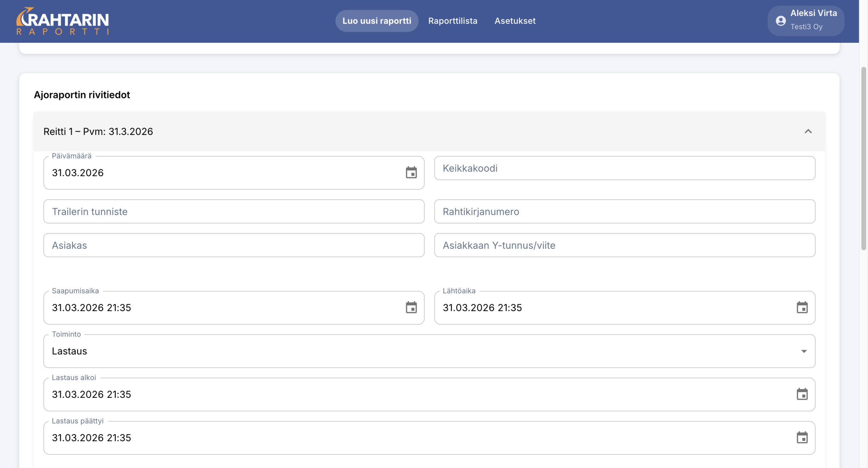The image size is (868, 468).
Task: Focus the Trailerin tunniste input field
Action: click(234, 211)
